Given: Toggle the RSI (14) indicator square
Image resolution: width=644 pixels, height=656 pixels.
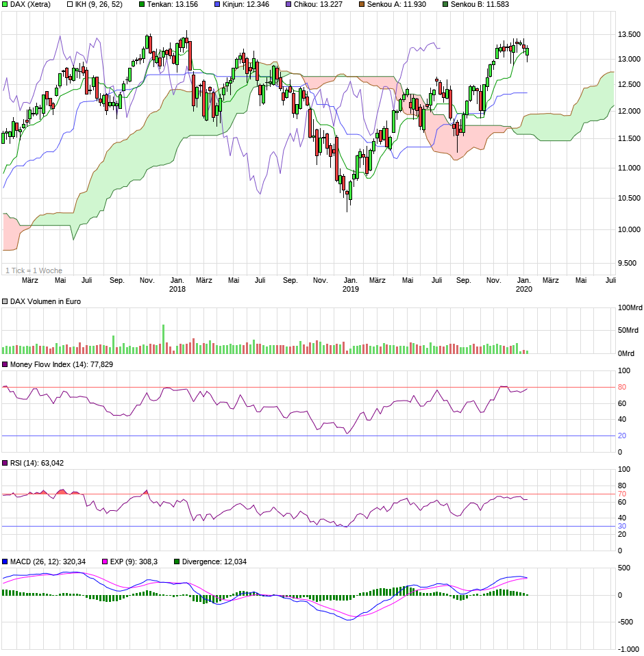Looking at the screenshot, I should coord(5,464).
